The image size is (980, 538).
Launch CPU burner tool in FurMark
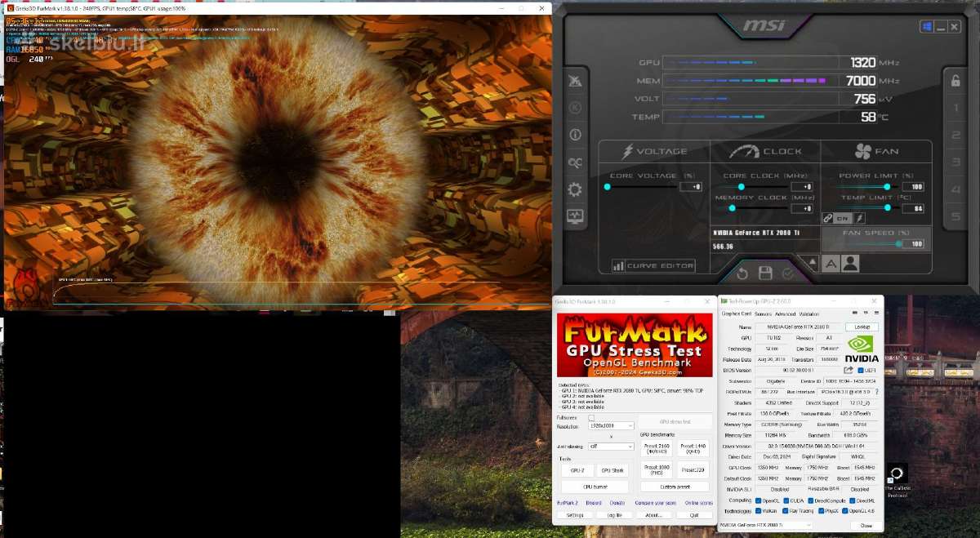pos(595,487)
